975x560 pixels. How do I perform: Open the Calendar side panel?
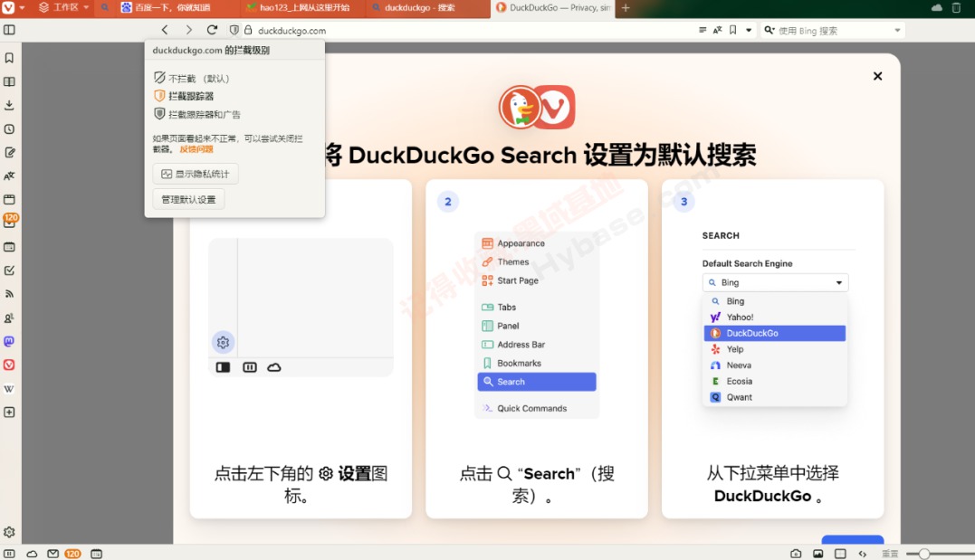coord(9,247)
